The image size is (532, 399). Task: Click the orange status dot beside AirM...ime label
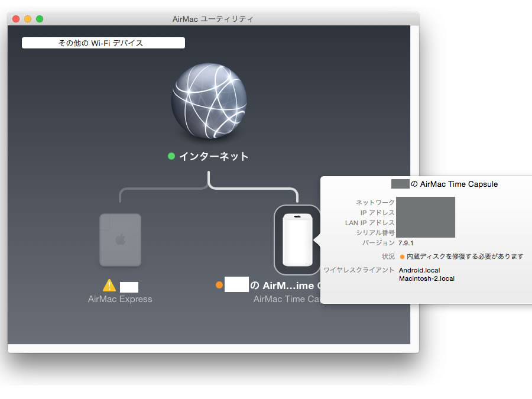click(219, 285)
